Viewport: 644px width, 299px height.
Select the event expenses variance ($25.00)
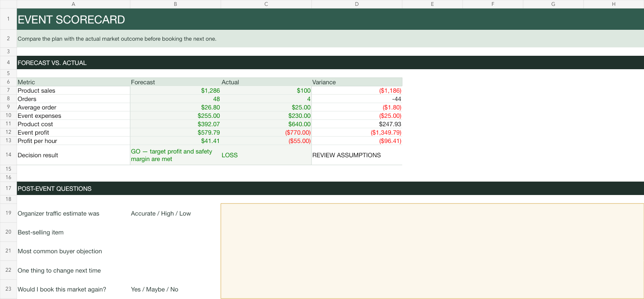click(357, 116)
